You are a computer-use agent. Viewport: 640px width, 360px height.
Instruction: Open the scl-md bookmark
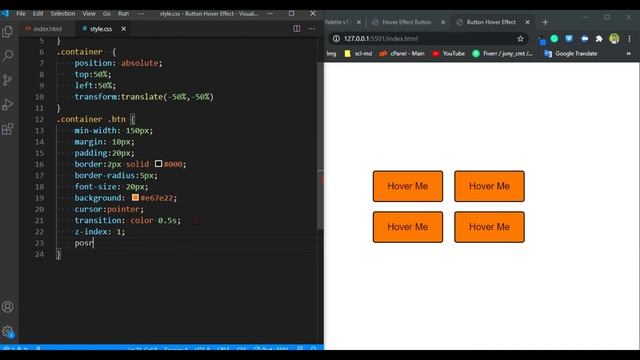pyautogui.click(x=358, y=53)
